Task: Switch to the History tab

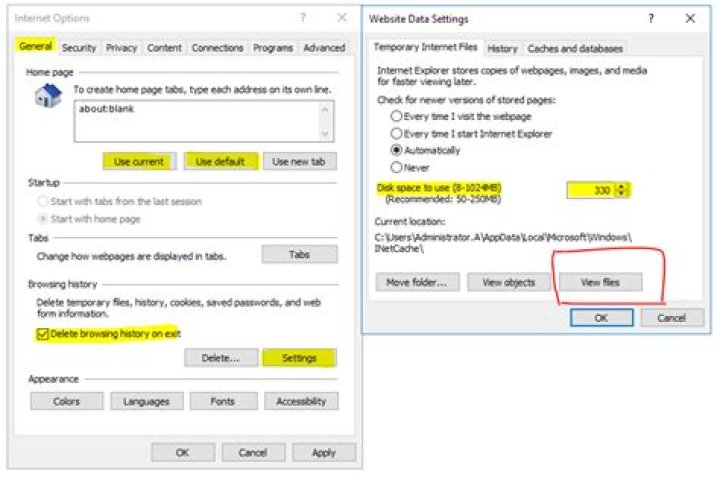Action: click(502, 49)
